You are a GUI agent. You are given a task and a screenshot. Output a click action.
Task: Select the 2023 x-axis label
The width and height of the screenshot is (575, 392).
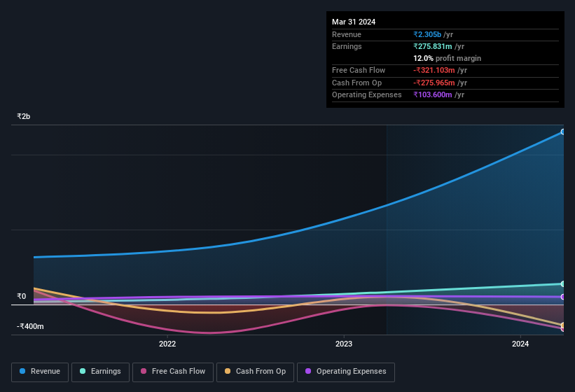tap(344, 344)
